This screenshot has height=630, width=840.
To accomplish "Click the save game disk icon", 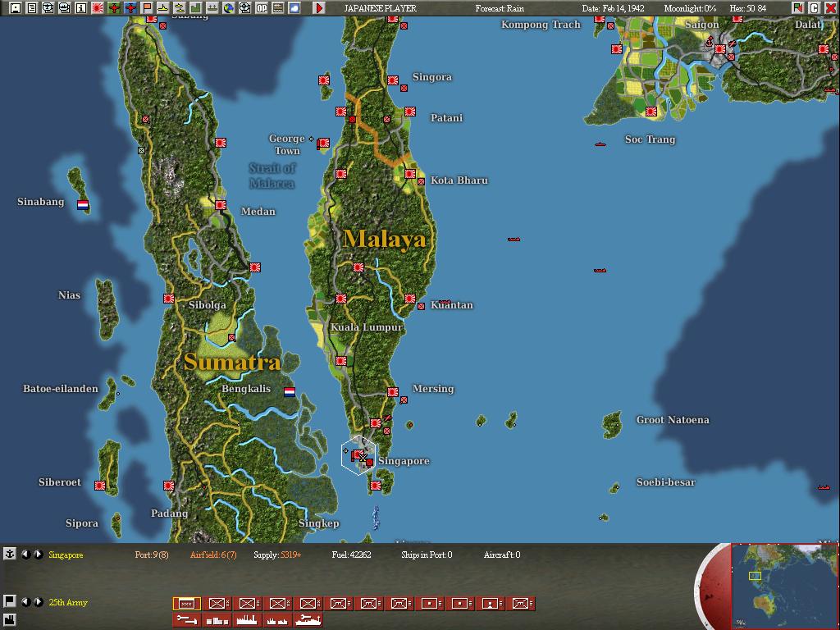I will click(x=16, y=7).
